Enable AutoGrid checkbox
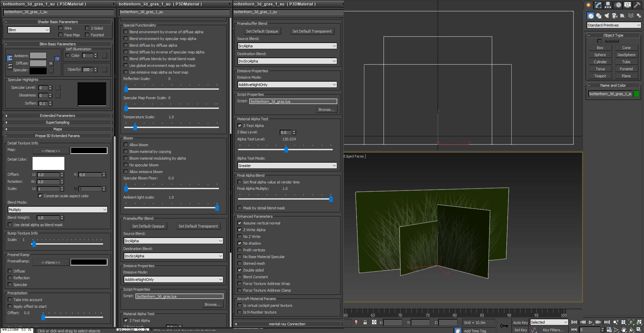The image size is (644, 333). tap(599, 41)
